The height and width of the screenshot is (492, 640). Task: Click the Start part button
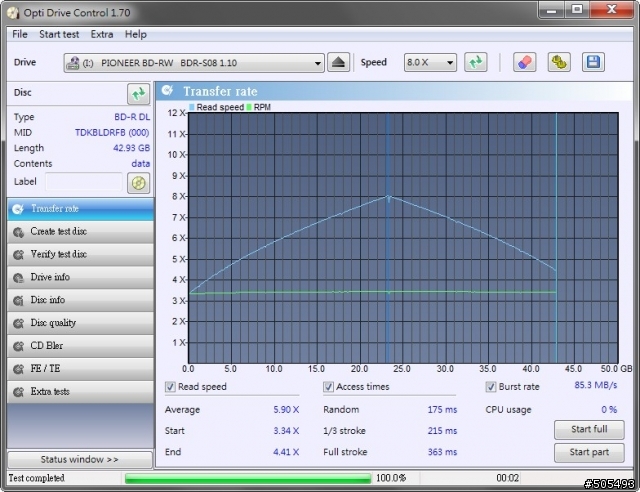point(589,452)
